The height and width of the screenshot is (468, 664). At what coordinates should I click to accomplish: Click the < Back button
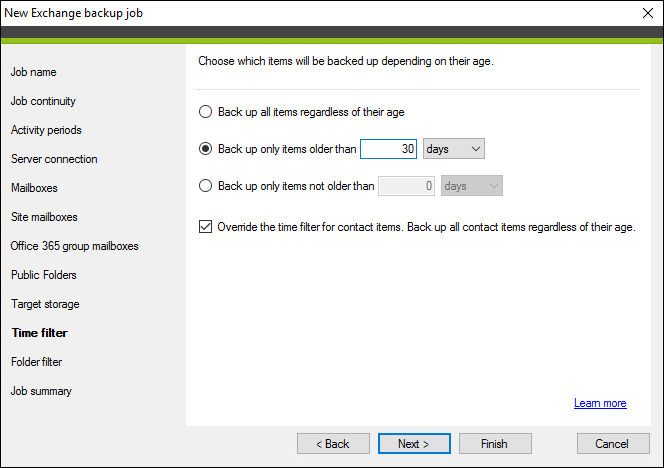tap(333, 443)
